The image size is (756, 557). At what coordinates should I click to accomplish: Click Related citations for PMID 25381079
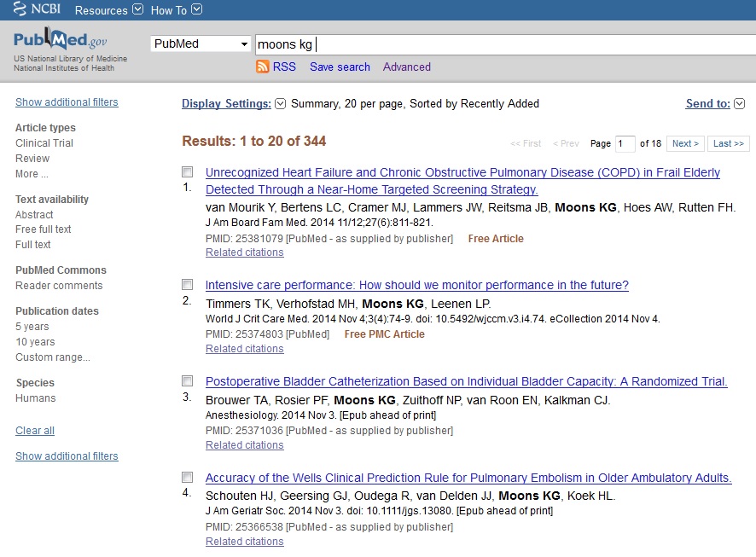click(x=244, y=252)
